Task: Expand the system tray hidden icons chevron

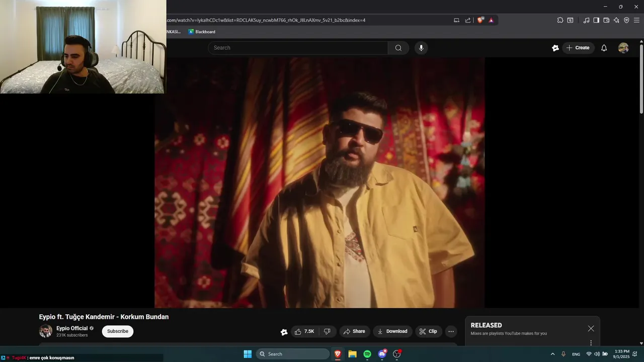Action: pos(552,354)
